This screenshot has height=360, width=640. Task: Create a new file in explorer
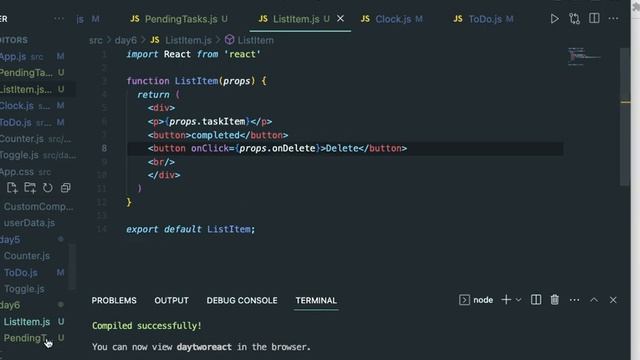(12, 188)
